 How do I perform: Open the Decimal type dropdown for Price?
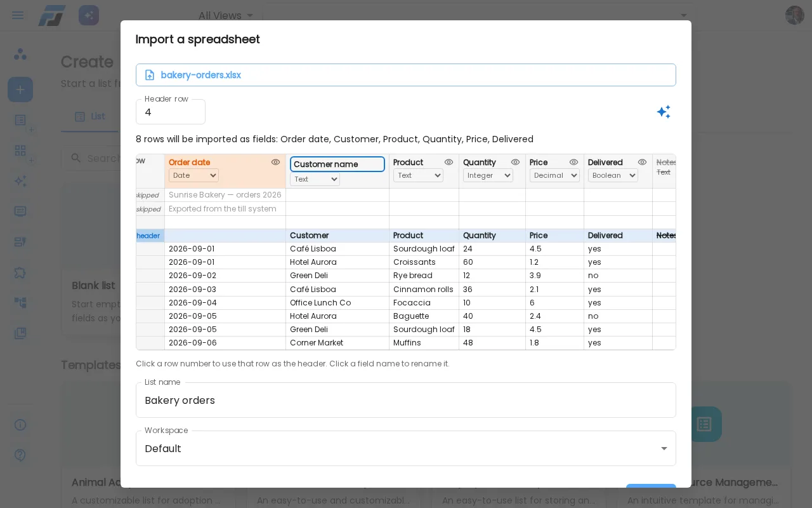point(554,175)
